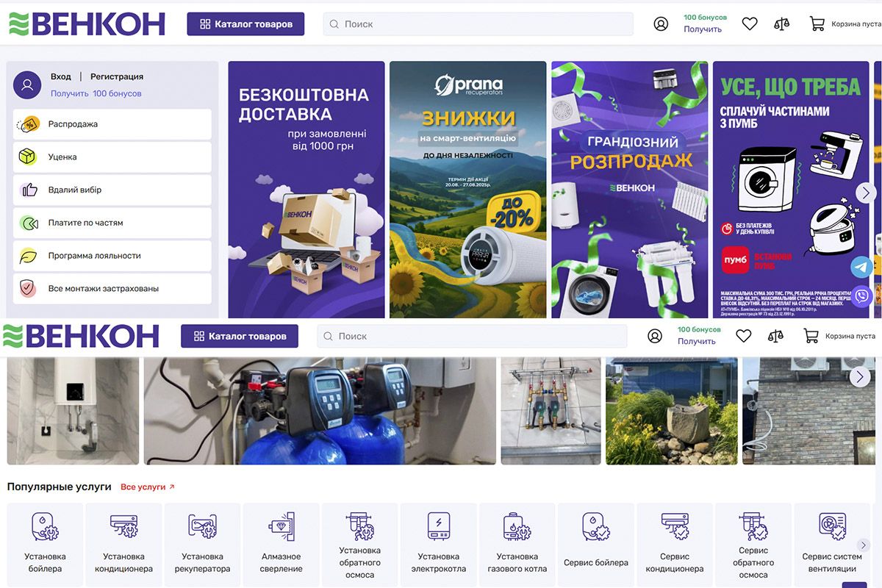Select the Установка кондиционера service icon
This screenshot has height=588, width=882.
123,540
